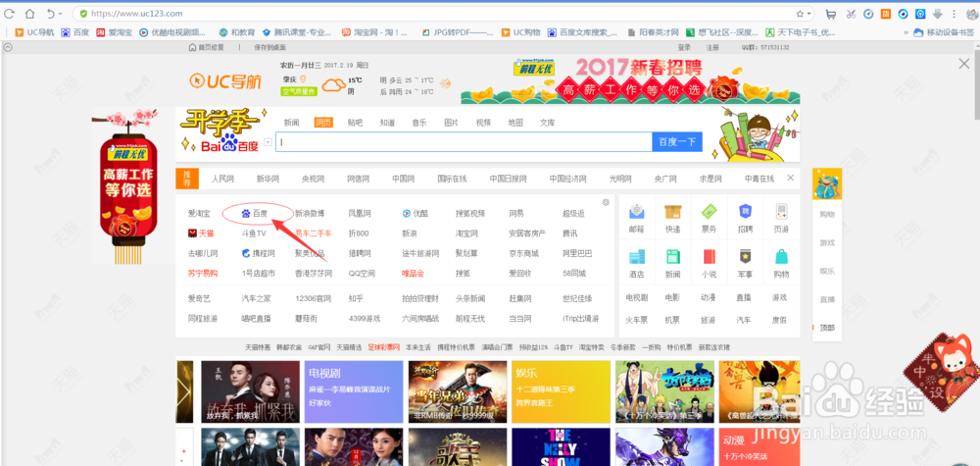Select the 地图 search tab
This screenshot has width=980, height=466.
click(x=515, y=123)
